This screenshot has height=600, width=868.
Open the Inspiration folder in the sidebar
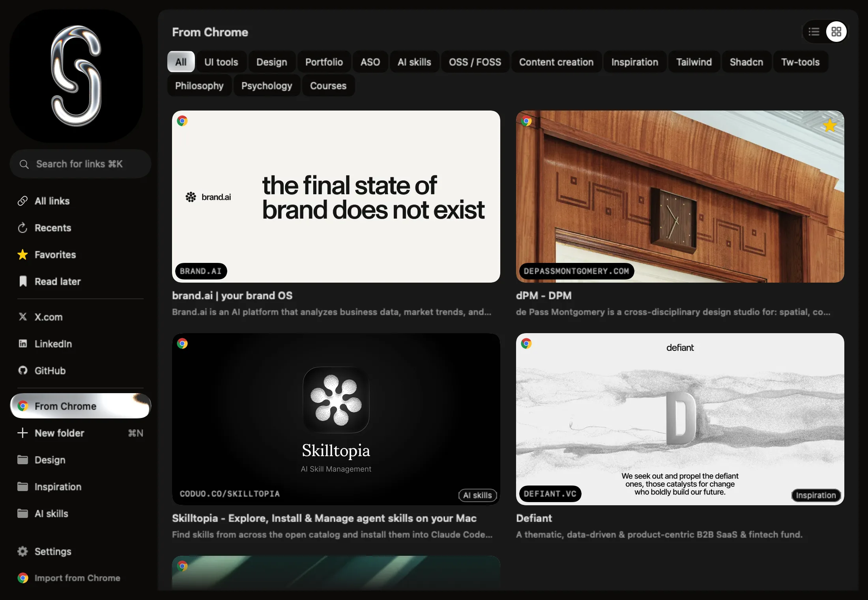click(x=80, y=487)
